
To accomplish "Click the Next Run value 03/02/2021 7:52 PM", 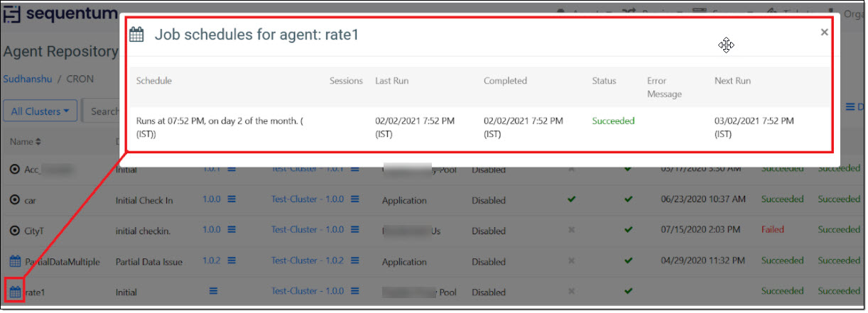I will coord(754,127).
